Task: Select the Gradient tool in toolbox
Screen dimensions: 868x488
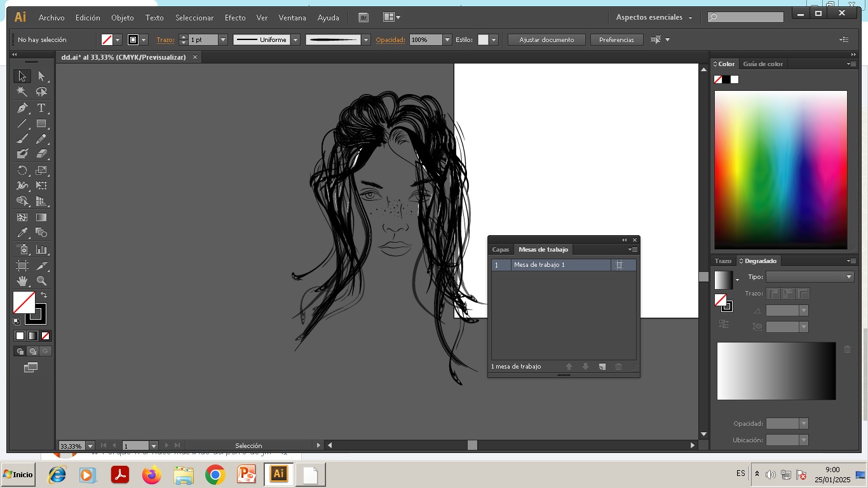Action: [x=41, y=217]
